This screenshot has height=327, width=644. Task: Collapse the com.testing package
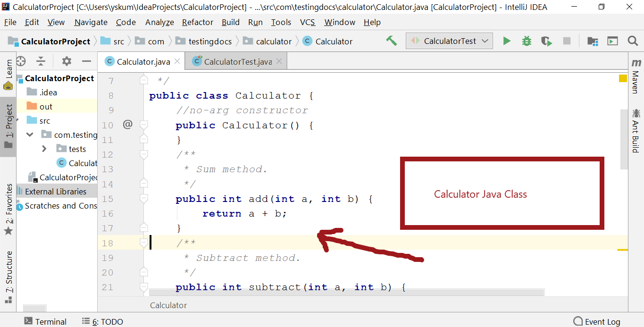[x=29, y=134]
